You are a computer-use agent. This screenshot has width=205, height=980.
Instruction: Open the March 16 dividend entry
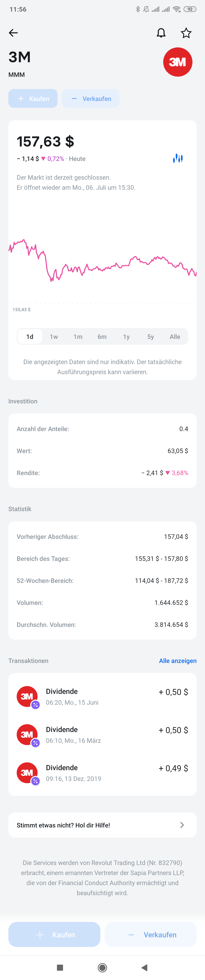[102, 734]
